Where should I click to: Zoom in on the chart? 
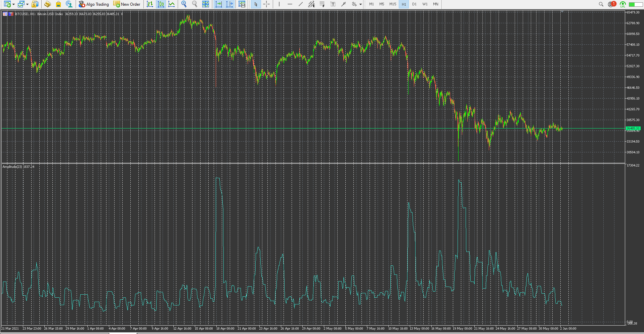[183, 4]
